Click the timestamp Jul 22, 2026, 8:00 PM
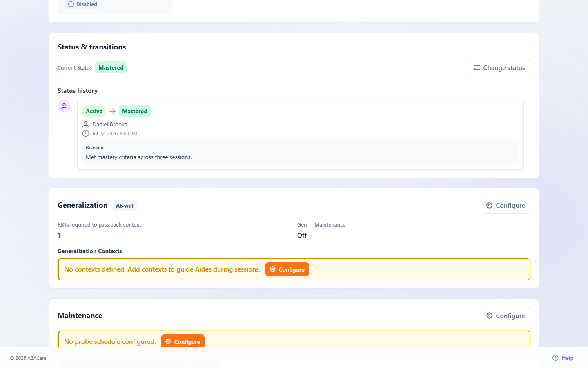 [x=115, y=134]
